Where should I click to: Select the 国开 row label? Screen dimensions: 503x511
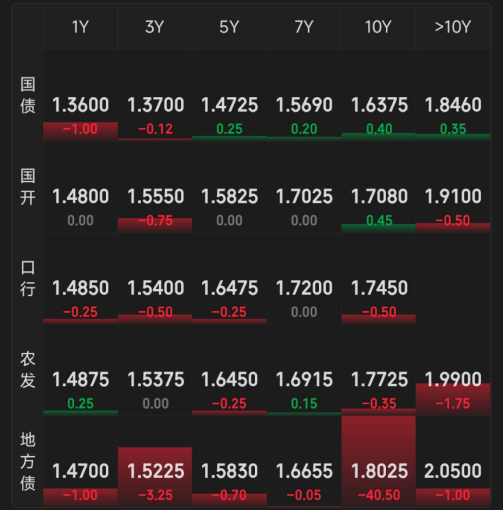(28, 187)
